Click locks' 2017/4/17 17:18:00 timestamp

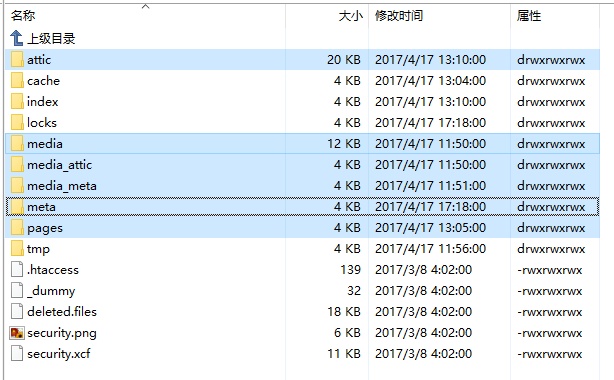click(430, 123)
